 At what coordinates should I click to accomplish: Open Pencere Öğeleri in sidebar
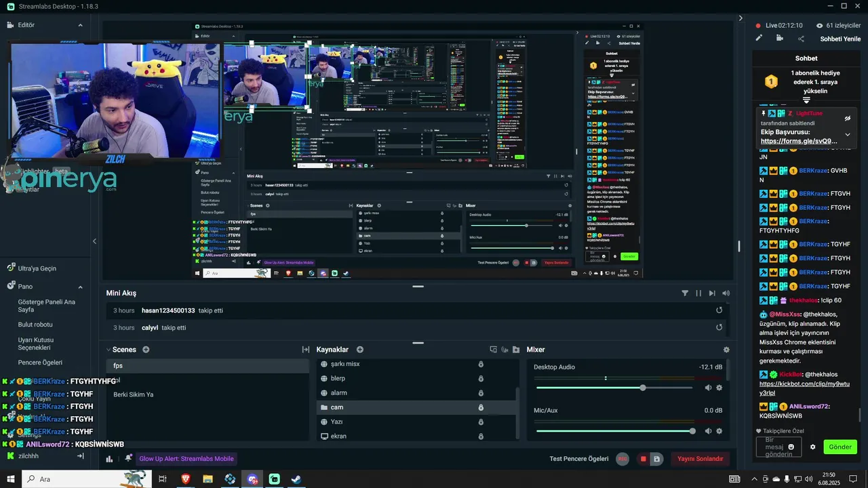point(40,363)
